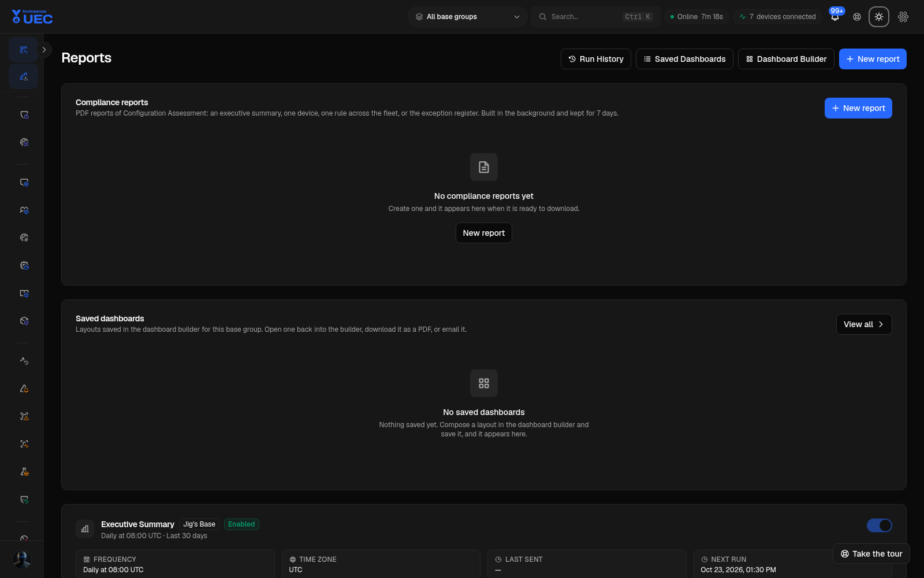Click New report under No compliance reports yet
This screenshot has height=578, width=924.
(484, 233)
